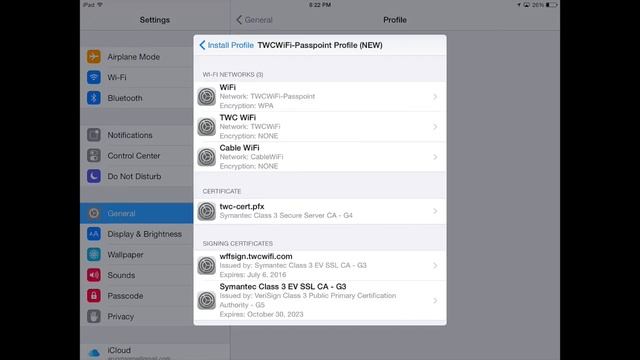Tap the General gear icon in sidebar

pyautogui.click(x=93, y=213)
